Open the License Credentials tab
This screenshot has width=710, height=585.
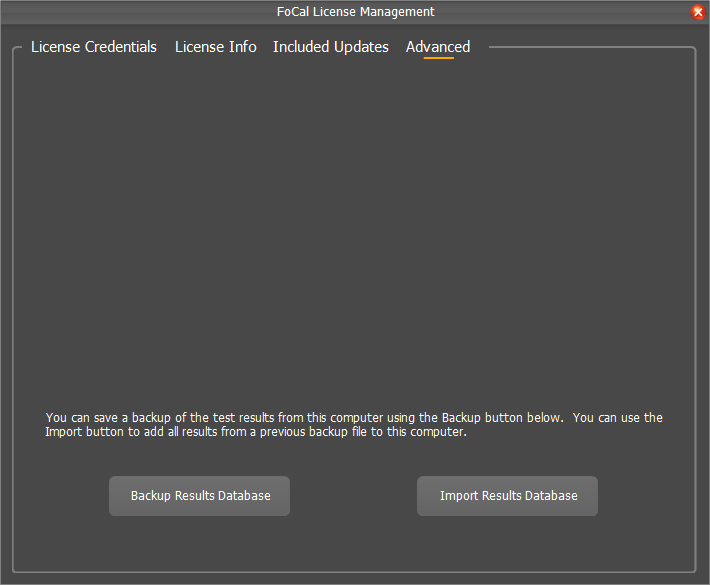[94, 47]
